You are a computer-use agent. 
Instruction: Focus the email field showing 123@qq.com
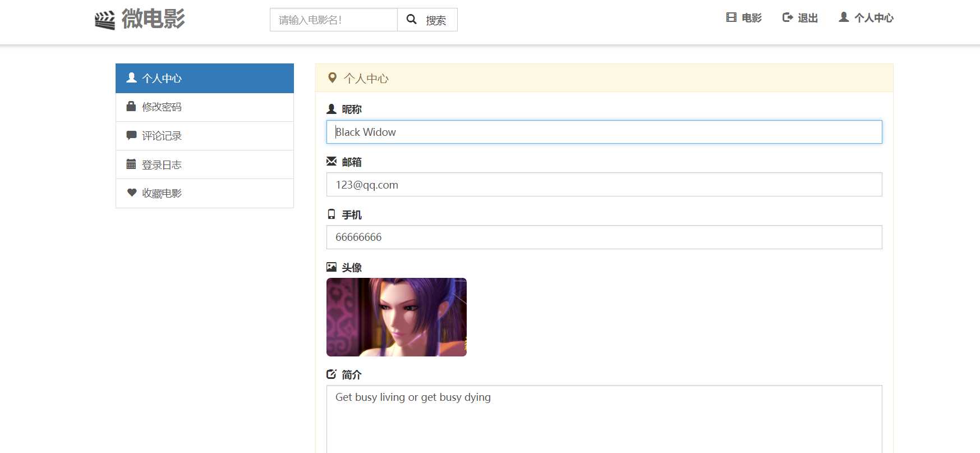point(604,185)
